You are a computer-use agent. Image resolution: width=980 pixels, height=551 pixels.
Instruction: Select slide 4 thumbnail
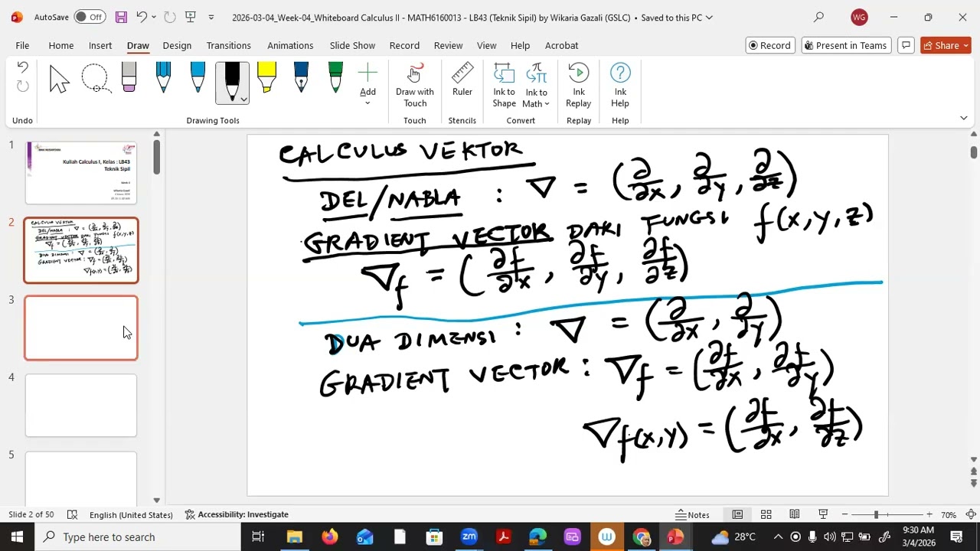[81, 406]
